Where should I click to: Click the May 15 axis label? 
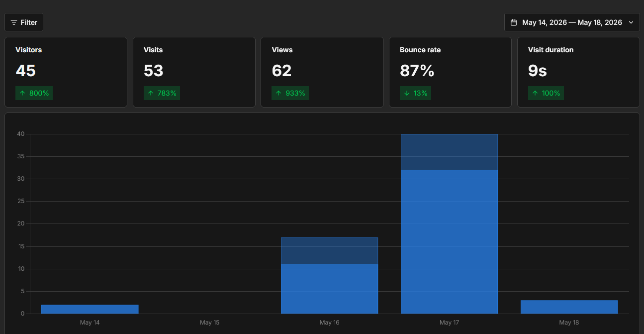click(x=209, y=323)
